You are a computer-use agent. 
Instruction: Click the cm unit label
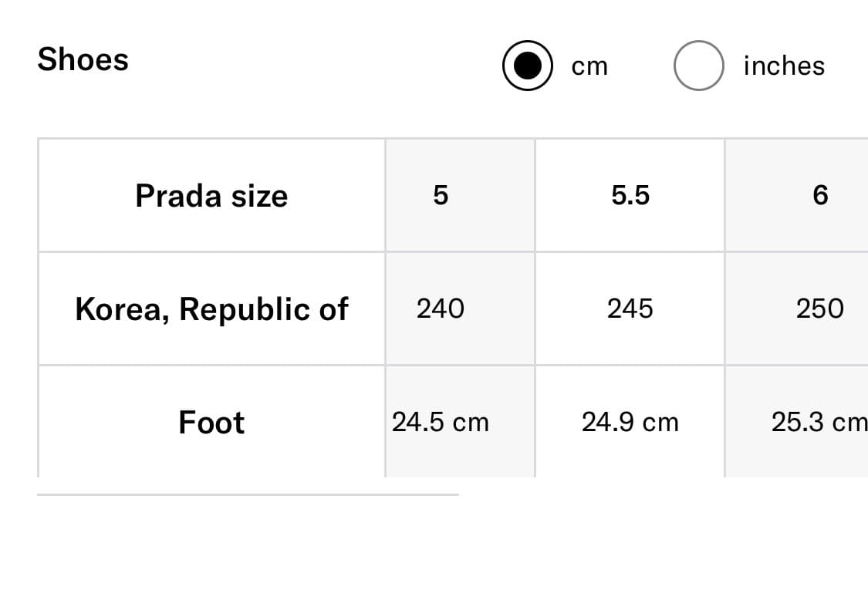(x=589, y=66)
